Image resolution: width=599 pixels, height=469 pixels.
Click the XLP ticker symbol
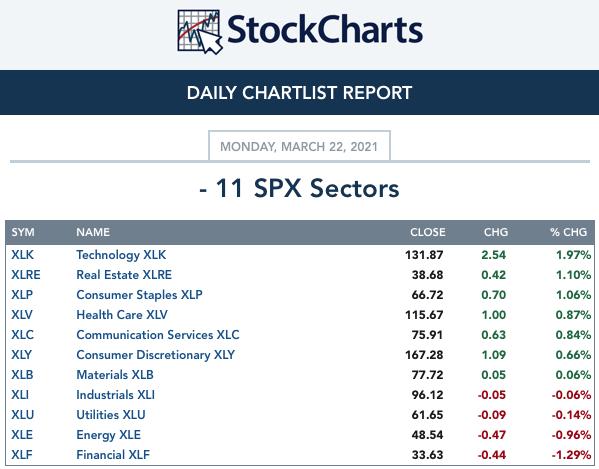click(22, 294)
